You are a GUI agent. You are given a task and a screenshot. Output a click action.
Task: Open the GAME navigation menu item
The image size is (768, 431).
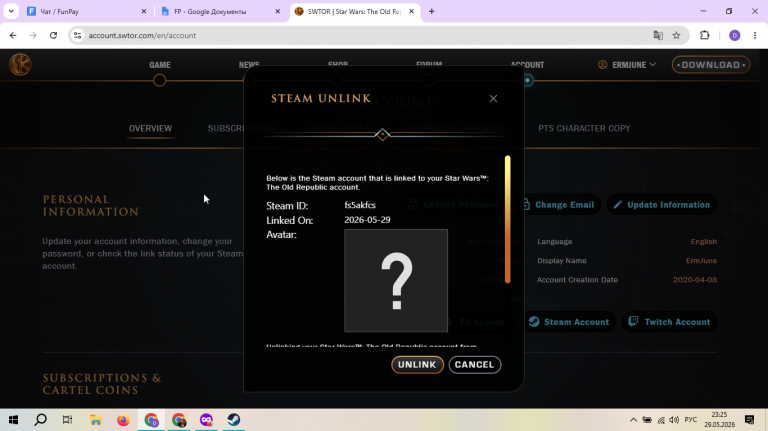(x=160, y=65)
